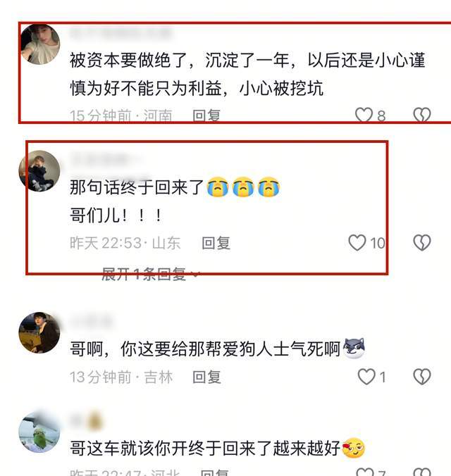Like the comment with 7 likes at bottom
Viewport: 451px width, 476px height.
tap(365, 472)
